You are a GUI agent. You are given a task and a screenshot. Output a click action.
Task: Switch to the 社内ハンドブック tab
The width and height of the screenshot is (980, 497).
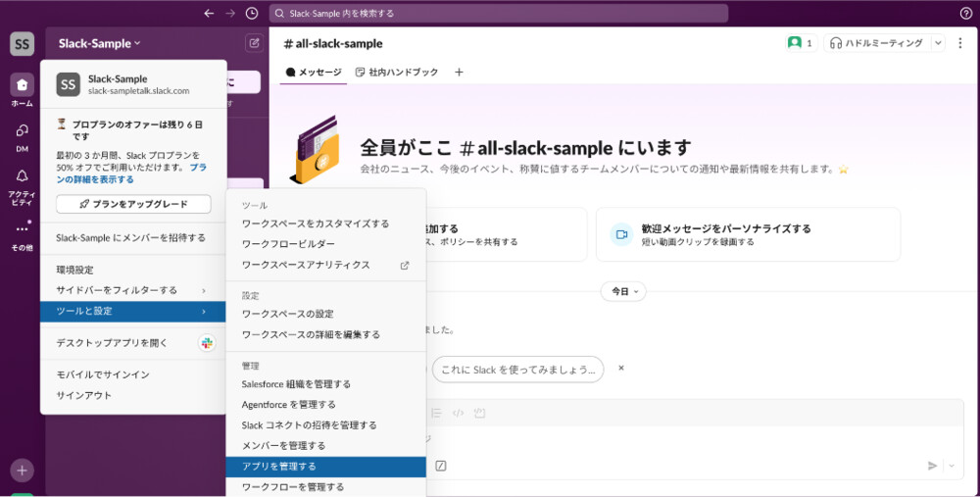click(x=397, y=73)
